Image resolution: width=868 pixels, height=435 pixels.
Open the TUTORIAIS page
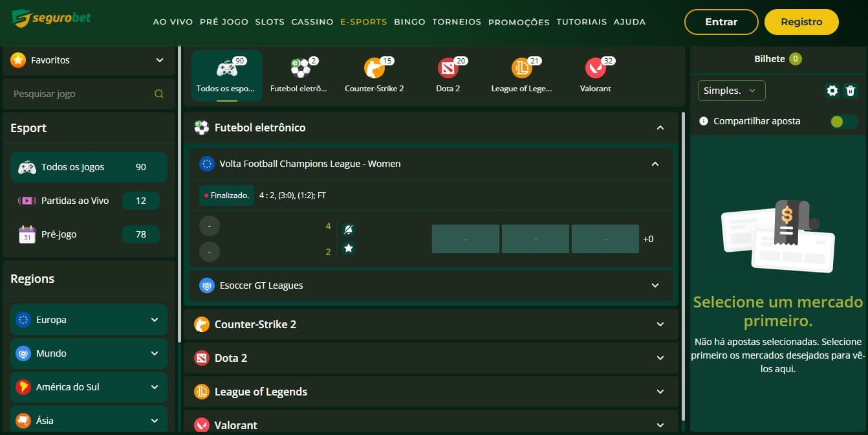(581, 21)
